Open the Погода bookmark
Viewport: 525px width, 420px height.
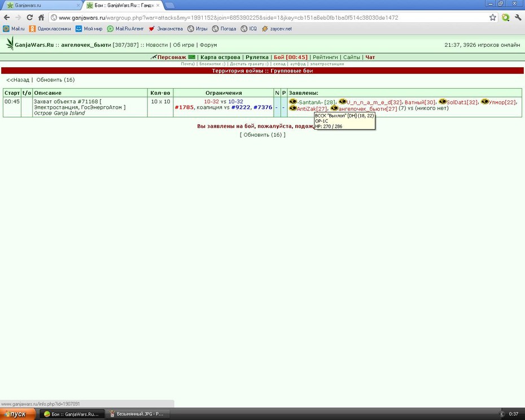[x=224, y=29]
